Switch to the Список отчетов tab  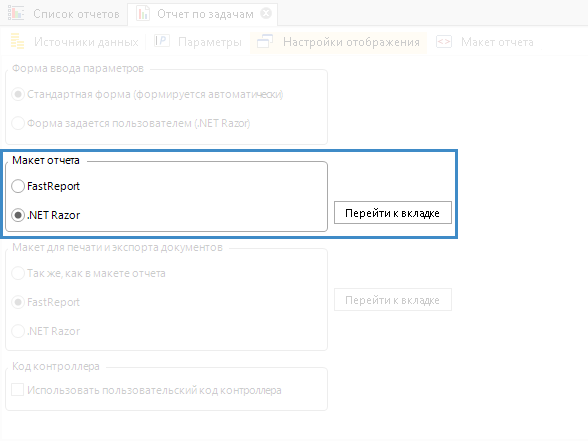pos(76,14)
